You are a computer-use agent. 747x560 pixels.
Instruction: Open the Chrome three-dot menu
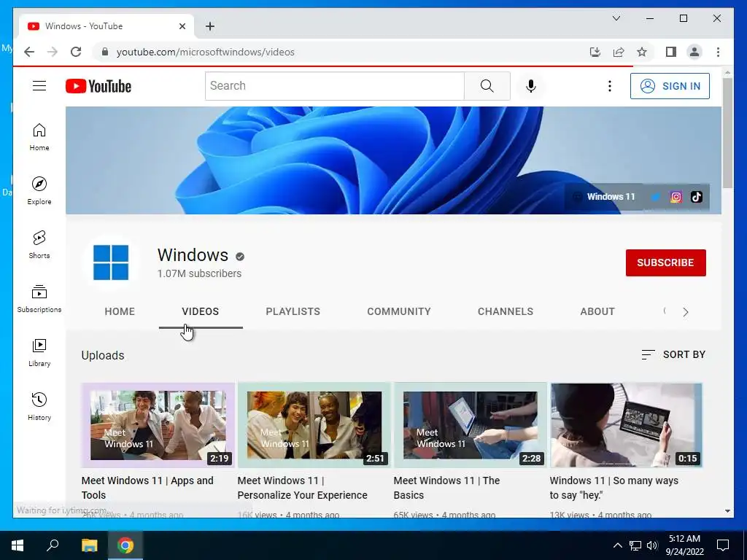[x=718, y=52]
